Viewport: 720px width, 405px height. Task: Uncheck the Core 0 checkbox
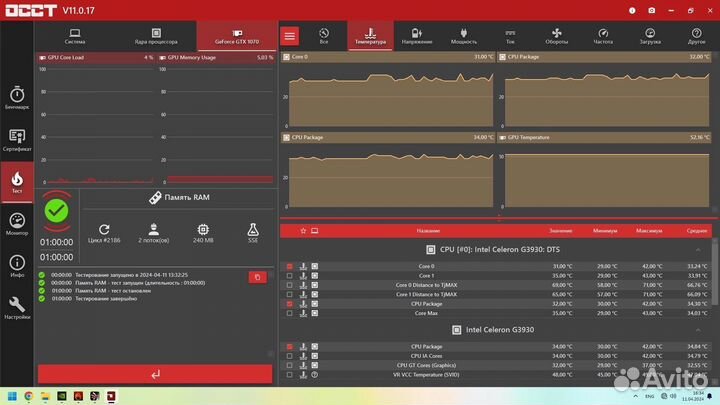pyautogui.click(x=289, y=266)
